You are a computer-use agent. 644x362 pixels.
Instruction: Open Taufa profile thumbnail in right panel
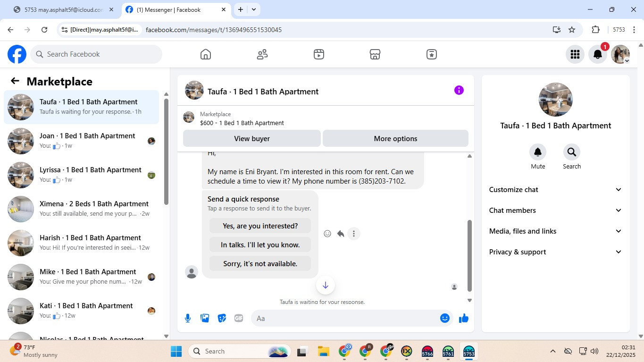click(556, 100)
